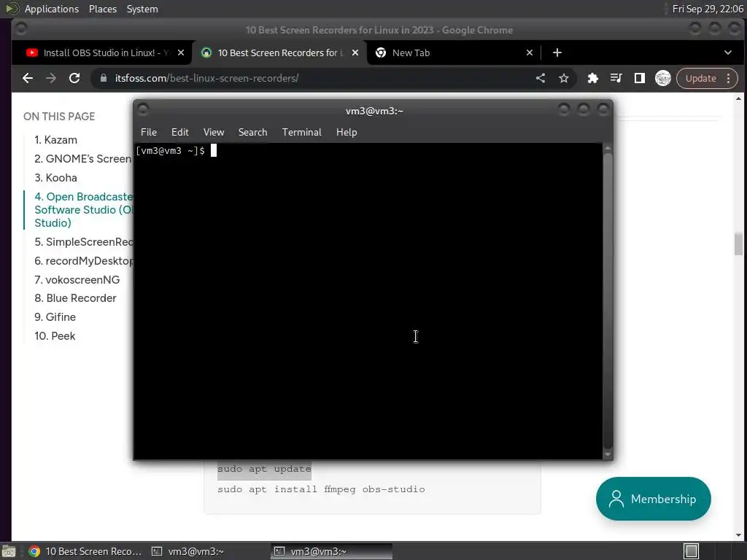Click Chrome forward navigation arrow
Viewport: 747px width, 560px height.
(x=51, y=78)
